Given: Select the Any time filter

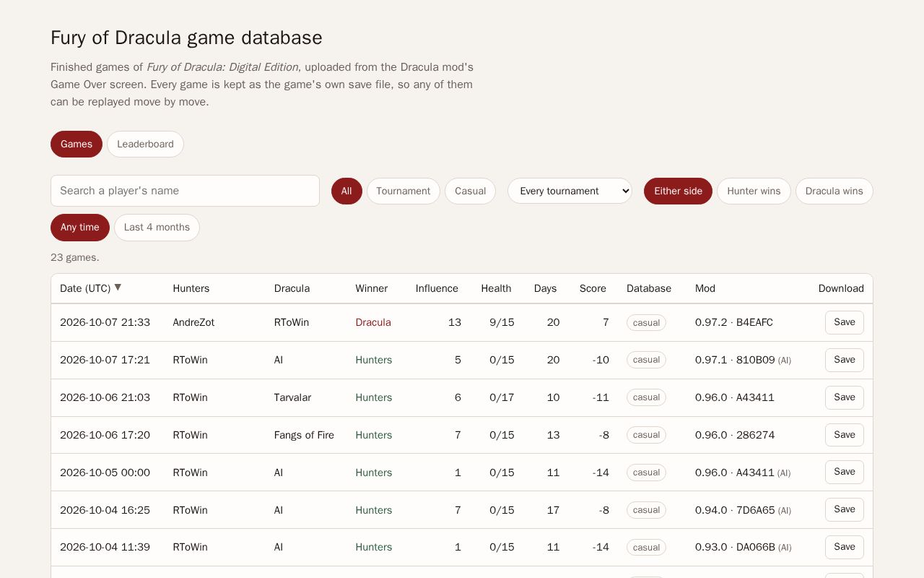Looking at the screenshot, I should 80,227.
